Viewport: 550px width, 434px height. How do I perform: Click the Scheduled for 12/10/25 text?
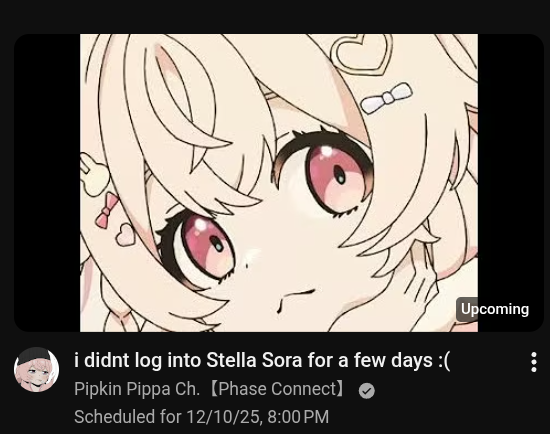pos(167,417)
